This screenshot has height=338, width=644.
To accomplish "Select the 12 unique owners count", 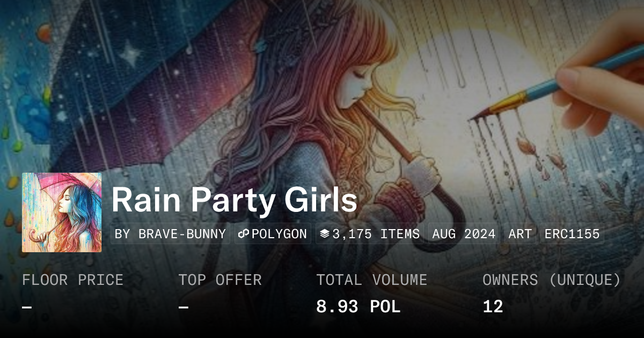I will [493, 307].
